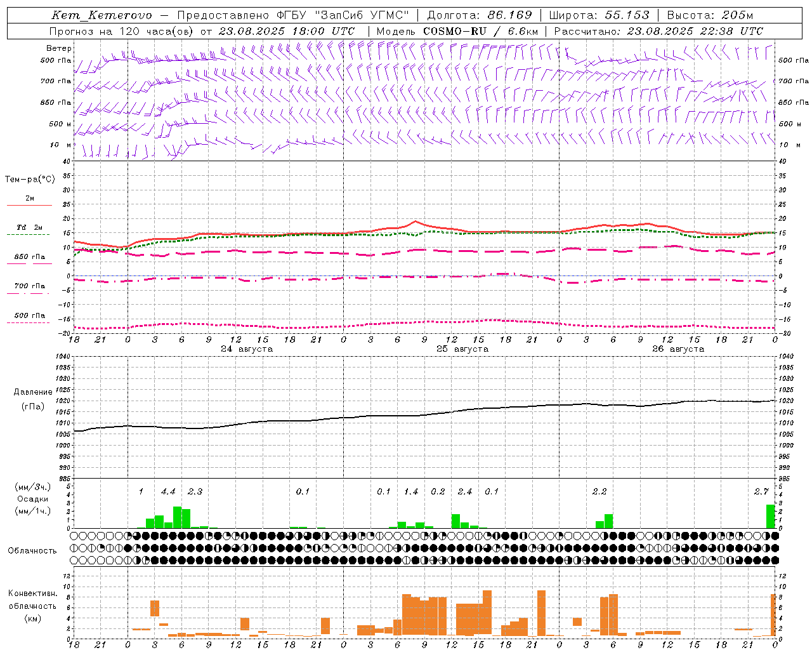Image resolution: width=812 pixels, height=650 pixels.
Task: Select the text Долгота: 86.169
Action: [480, 15]
